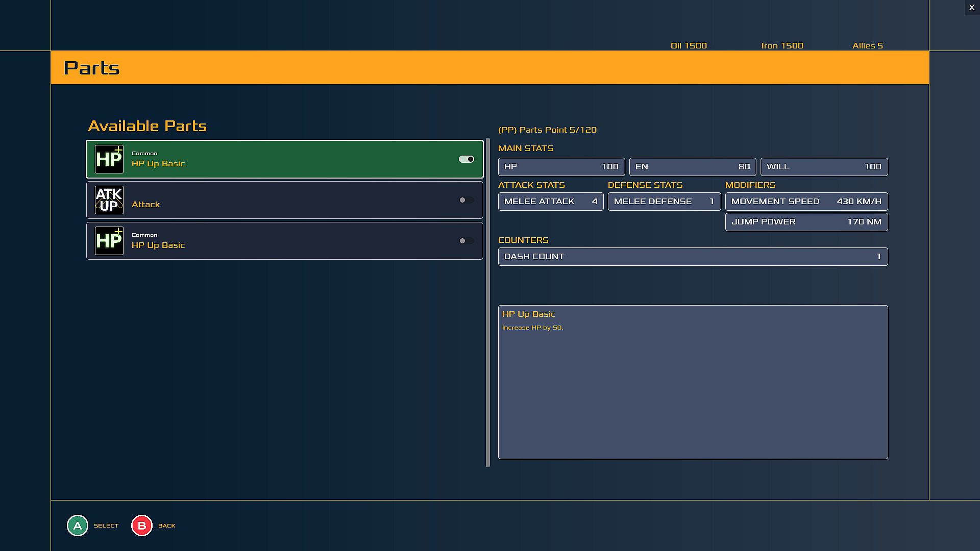Click the BACK label in footer

(x=166, y=525)
